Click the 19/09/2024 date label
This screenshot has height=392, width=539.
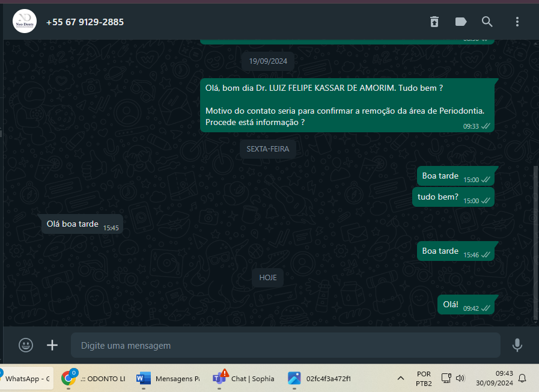[x=268, y=61]
